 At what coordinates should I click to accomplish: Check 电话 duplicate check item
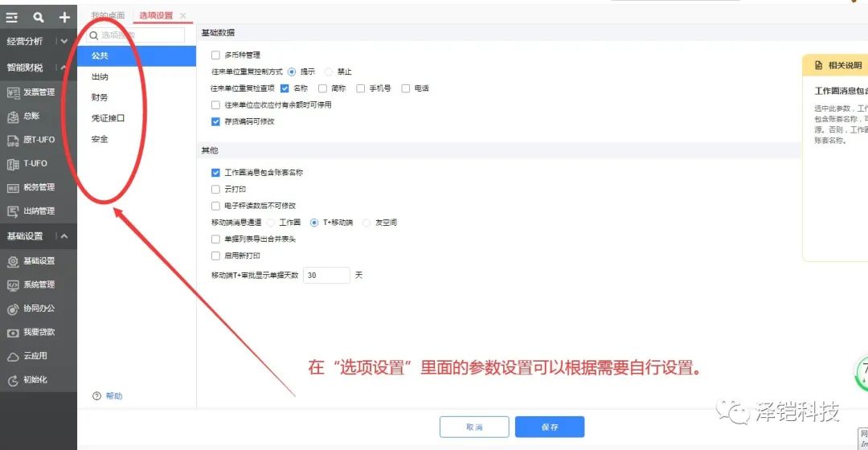coord(406,88)
